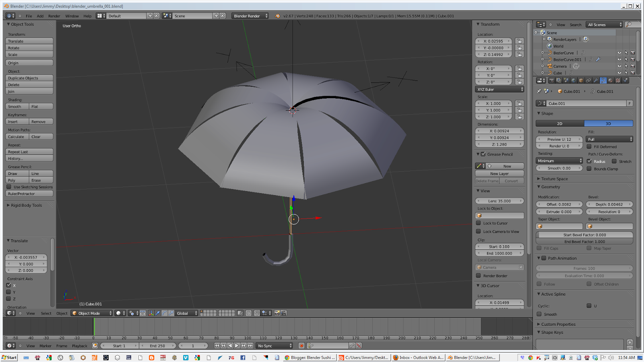This screenshot has width=644, height=362.
Task: Open the Material properties tab (sphere icon)
Action: pos(610,80)
